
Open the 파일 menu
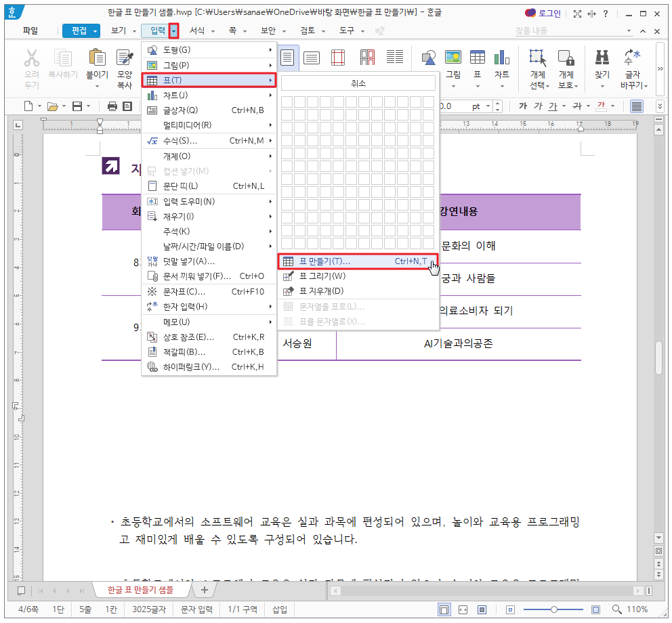click(30, 31)
